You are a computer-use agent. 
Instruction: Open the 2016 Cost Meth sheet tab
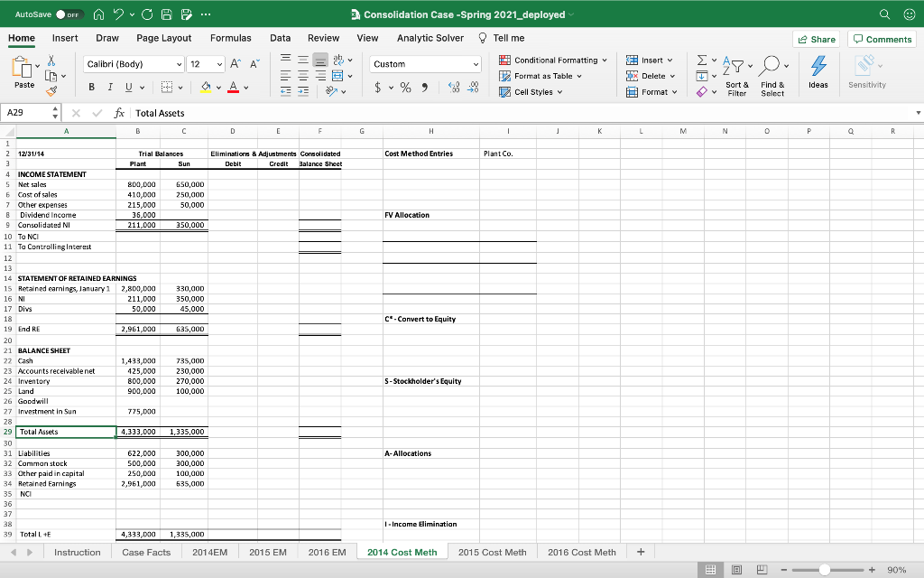[x=581, y=551]
